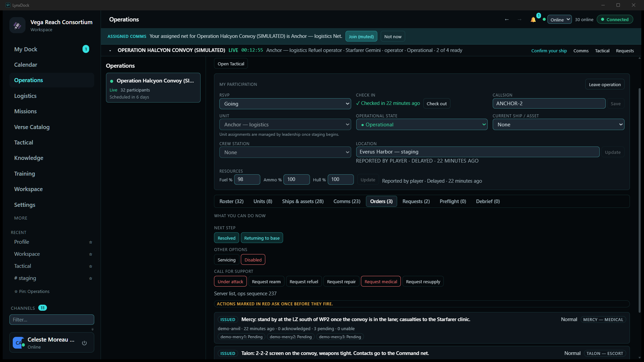Click Celeste Moreau's avatar
644x362 pixels.
[18, 343]
